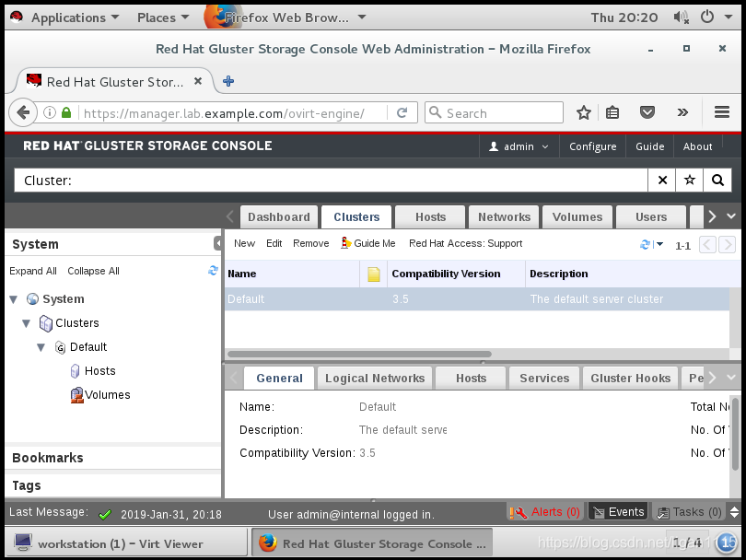
Task: Focus the Firefox Search box
Action: click(494, 112)
